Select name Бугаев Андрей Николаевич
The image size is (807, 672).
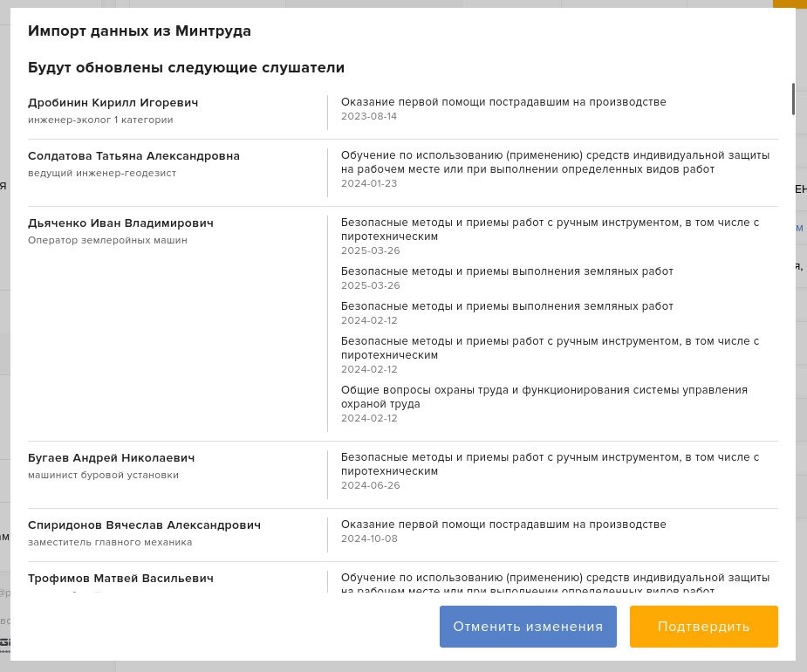pos(111,458)
